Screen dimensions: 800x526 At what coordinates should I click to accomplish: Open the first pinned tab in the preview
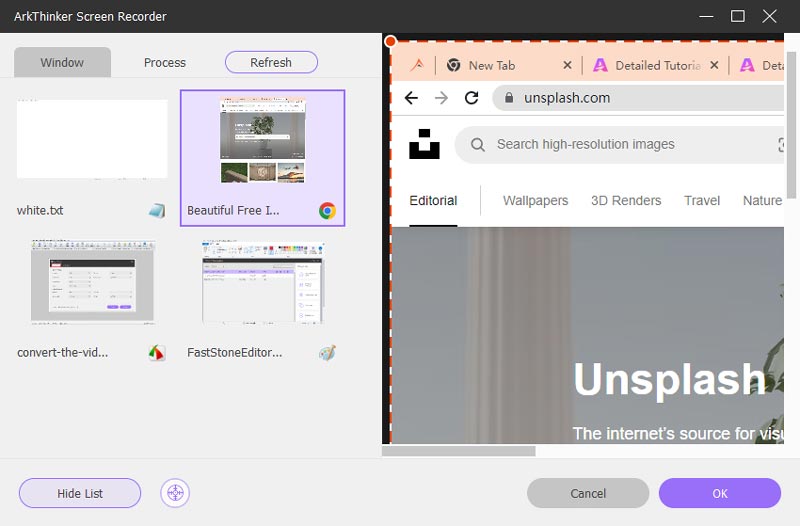pos(418,65)
